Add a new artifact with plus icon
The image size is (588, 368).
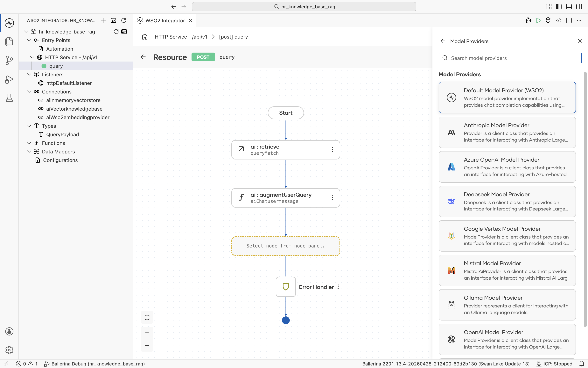tap(103, 20)
